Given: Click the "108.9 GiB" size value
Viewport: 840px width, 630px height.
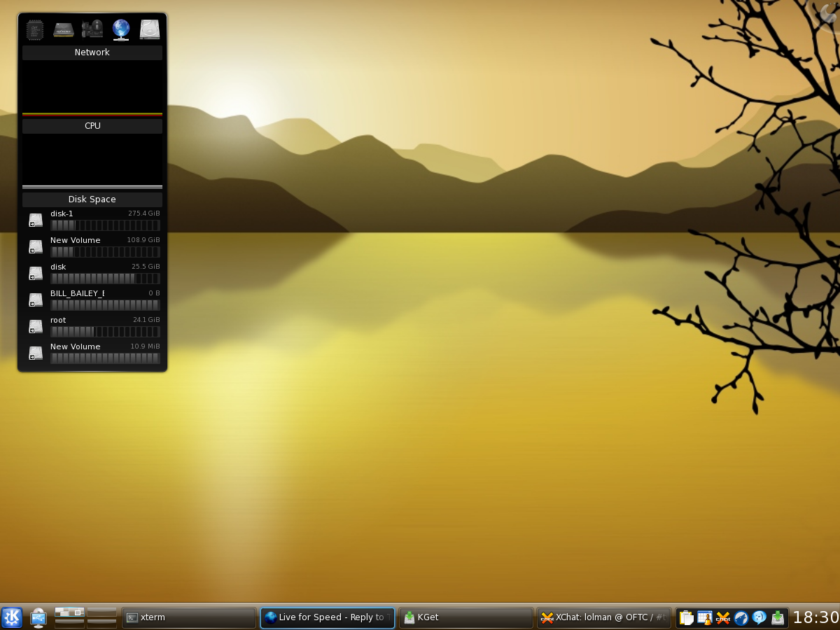Looking at the screenshot, I should 143,240.
